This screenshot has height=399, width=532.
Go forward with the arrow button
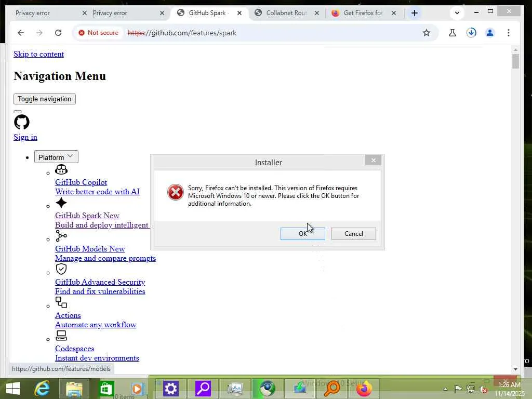click(39, 33)
